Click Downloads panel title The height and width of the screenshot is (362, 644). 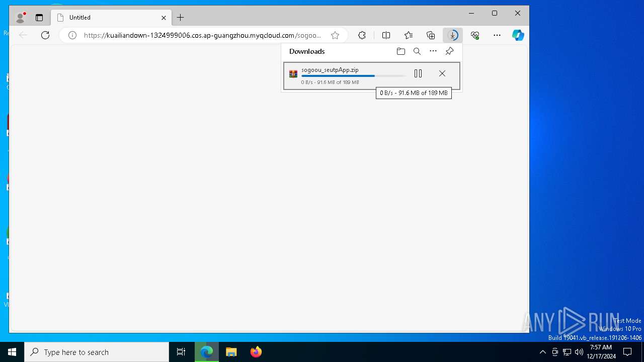click(x=307, y=51)
